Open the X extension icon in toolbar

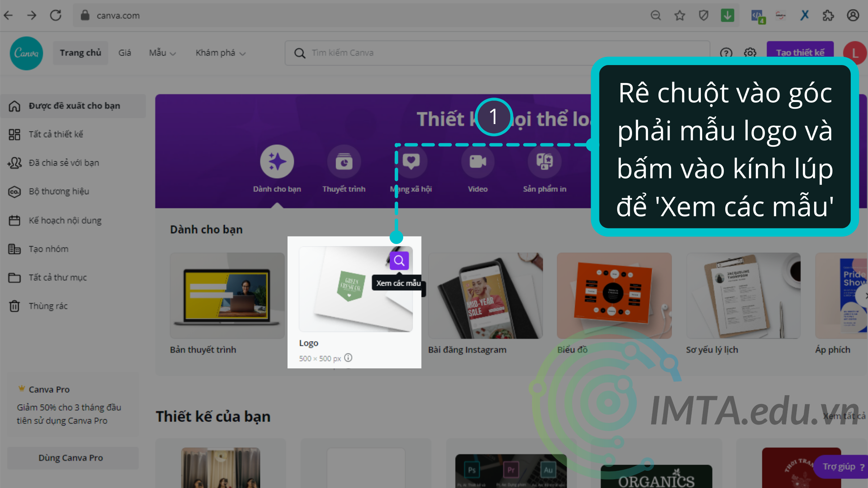tap(804, 15)
